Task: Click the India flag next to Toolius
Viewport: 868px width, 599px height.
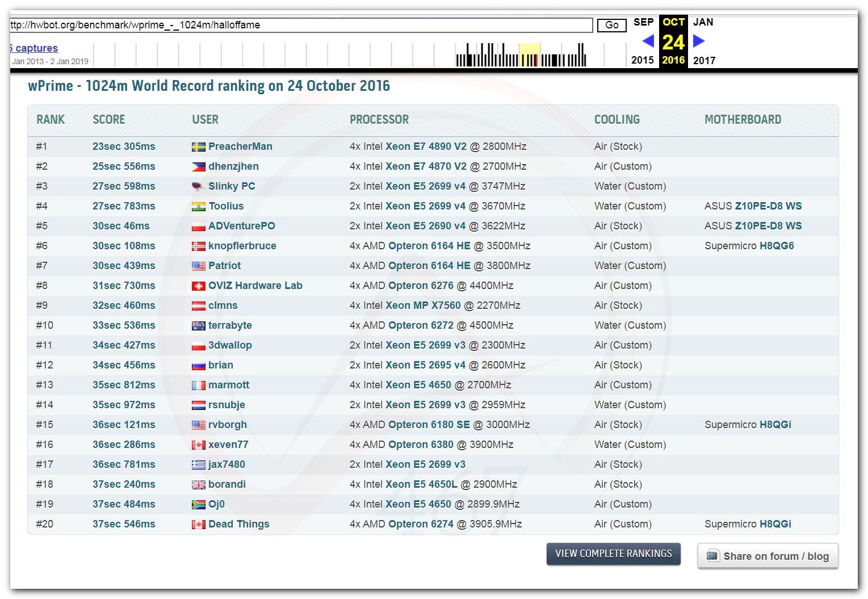Action: coord(198,207)
